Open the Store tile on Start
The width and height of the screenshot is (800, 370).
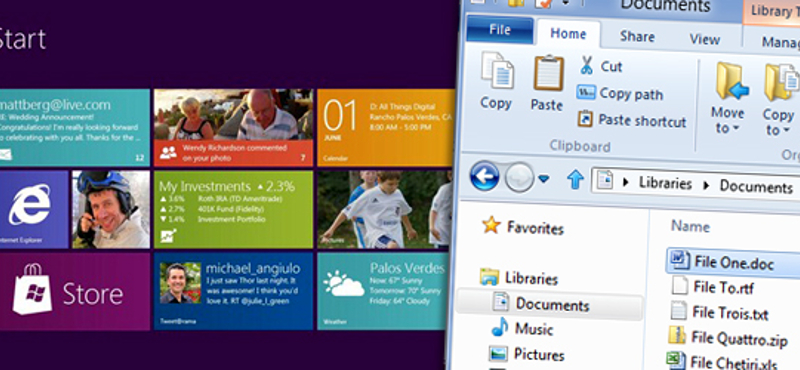pyautogui.click(x=74, y=291)
